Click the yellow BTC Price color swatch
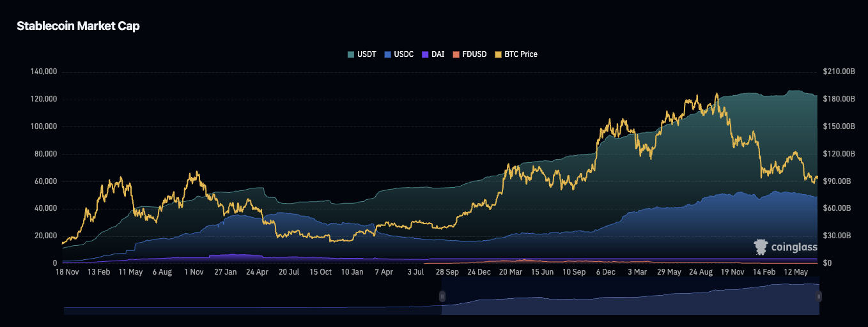The width and height of the screenshot is (868, 327). [499, 54]
